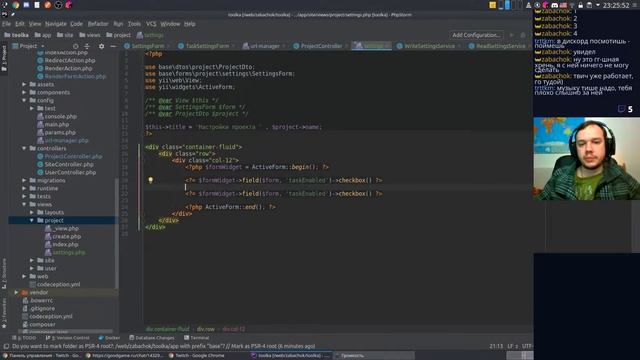
Task: Open the Terminal tool window
Action: [x=196, y=338]
